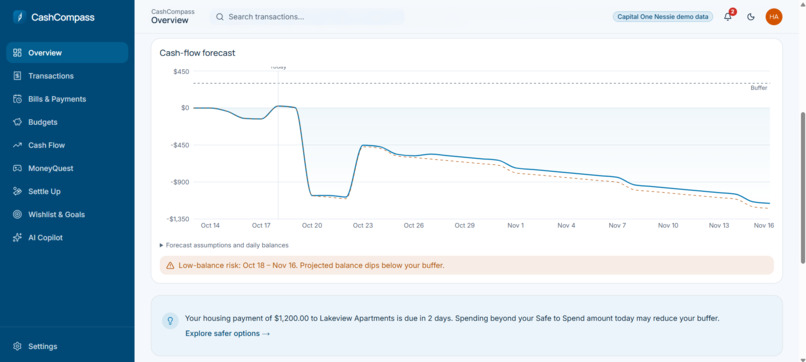The width and height of the screenshot is (806, 362).
Task: Click the Oct 20 axis label
Action: pyautogui.click(x=312, y=225)
